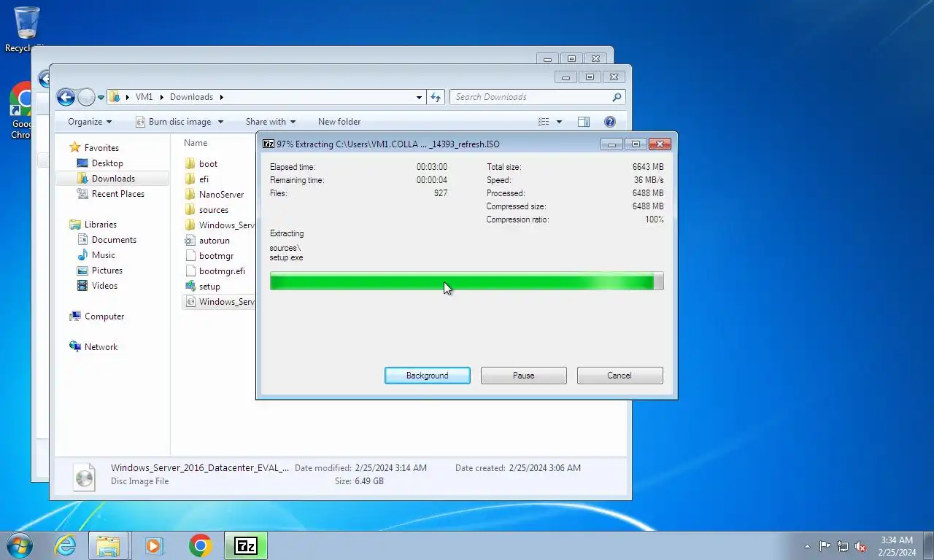Viewport: 934px width, 560px height.
Task: Expand the Downloads breadcrumb arrow
Action: tap(221, 97)
